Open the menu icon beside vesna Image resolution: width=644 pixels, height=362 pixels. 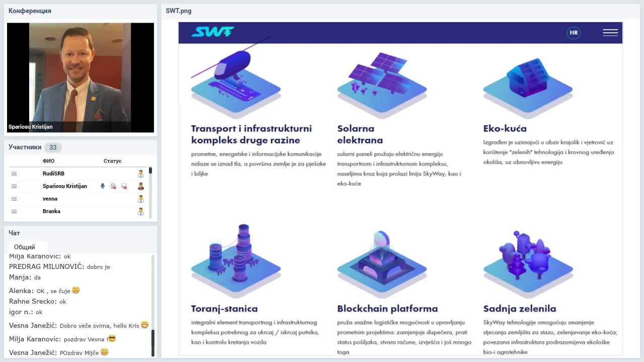14,199
